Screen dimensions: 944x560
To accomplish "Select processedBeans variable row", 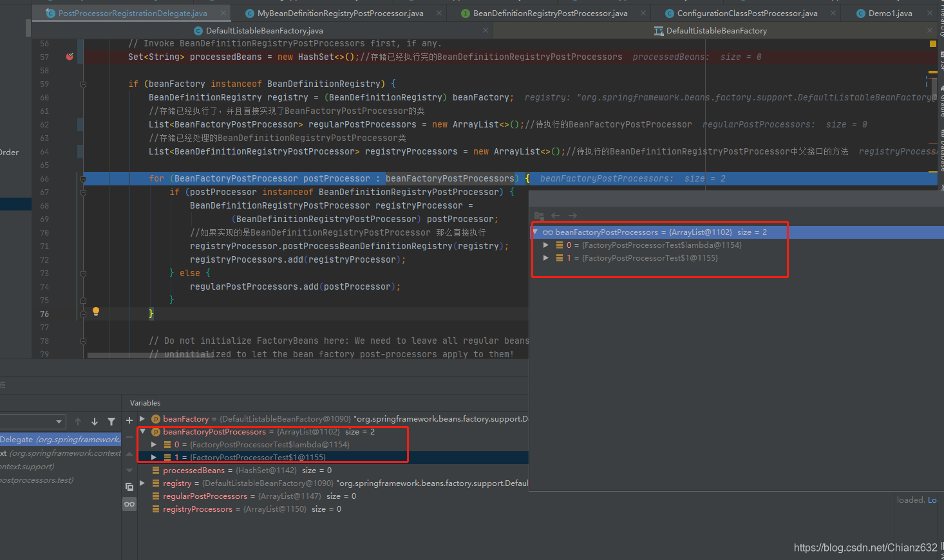I will pyautogui.click(x=333, y=471).
